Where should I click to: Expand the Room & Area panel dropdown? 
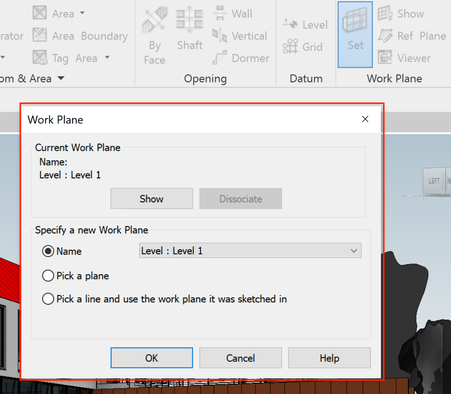point(61,78)
